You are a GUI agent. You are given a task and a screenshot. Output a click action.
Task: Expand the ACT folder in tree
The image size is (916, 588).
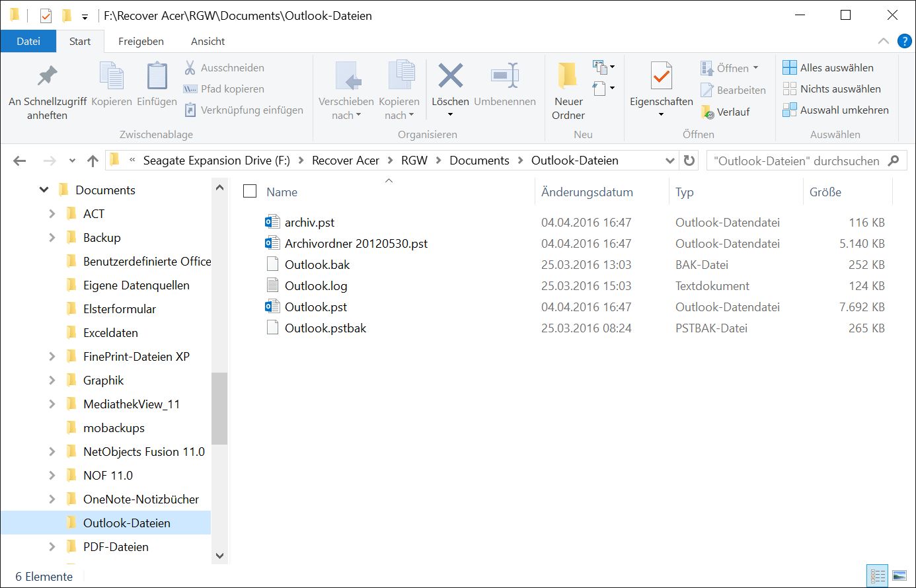(52, 213)
